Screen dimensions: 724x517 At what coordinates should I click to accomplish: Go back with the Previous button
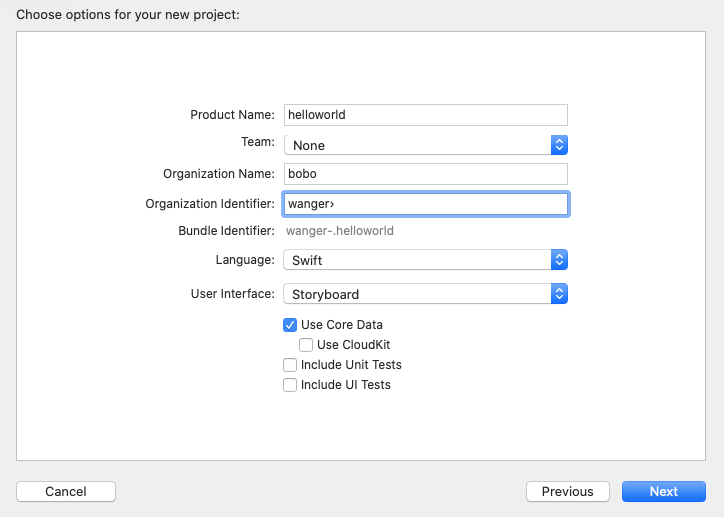568,491
